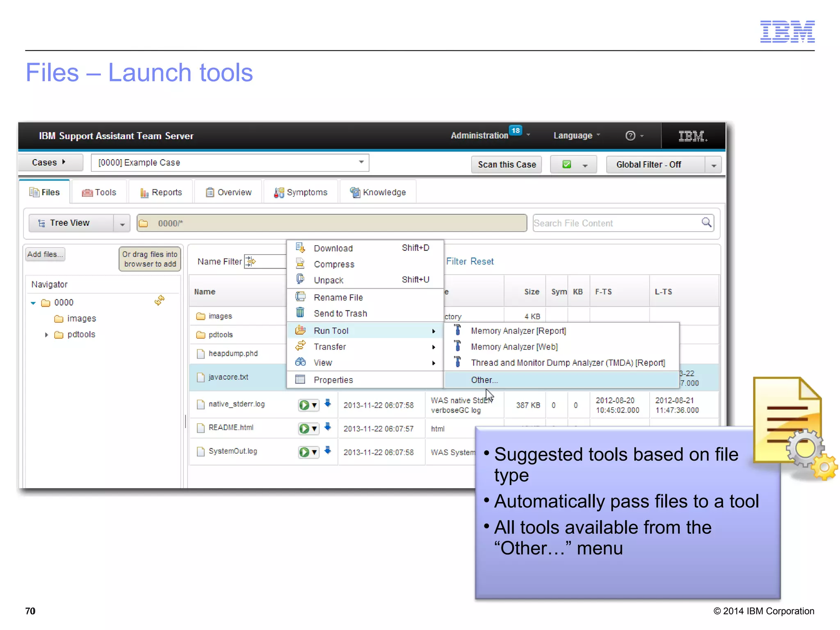Click the images folder icon in file list
840x630 pixels.
click(x=201, y=316)
